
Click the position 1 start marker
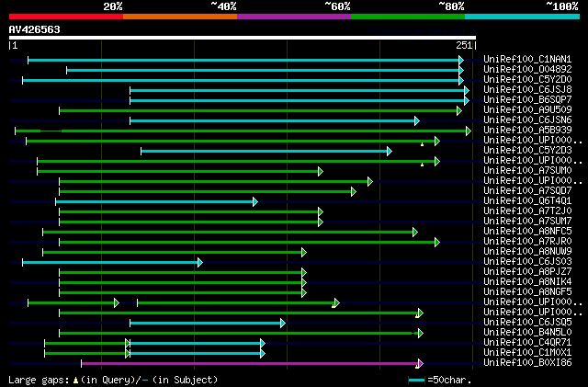tap(13, 45)
